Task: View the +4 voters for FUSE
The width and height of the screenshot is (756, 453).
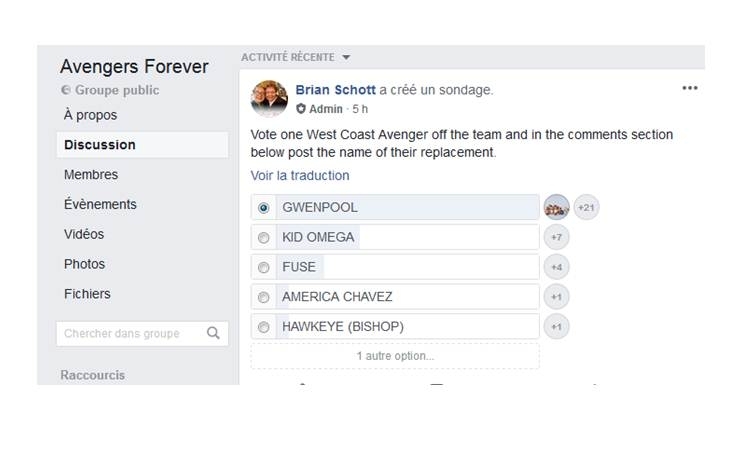Action: tap(556, 267)
